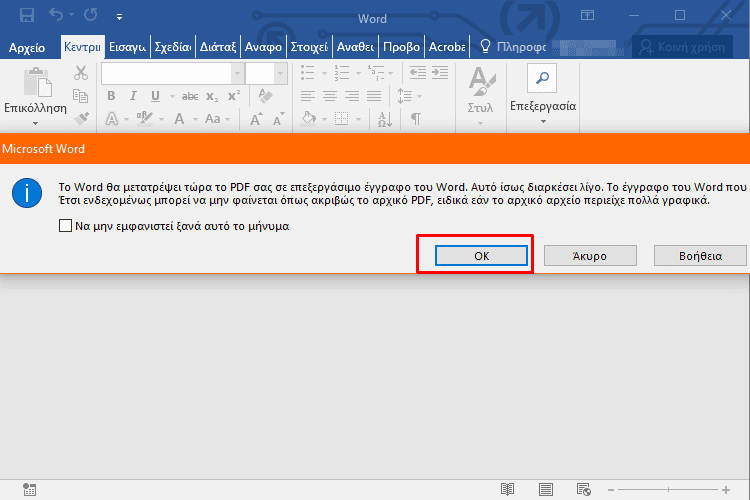
Task: Click OK in the Microsoft Word dialog
Action: pos(481,256)
